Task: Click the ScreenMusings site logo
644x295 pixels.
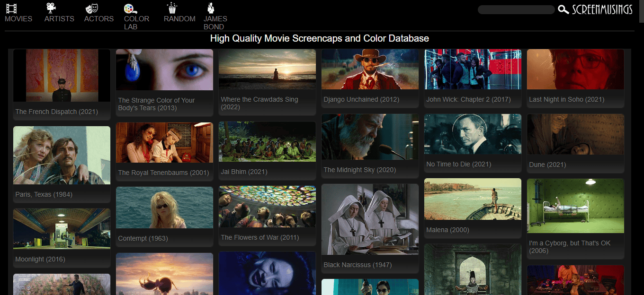Action: (602, 9)
